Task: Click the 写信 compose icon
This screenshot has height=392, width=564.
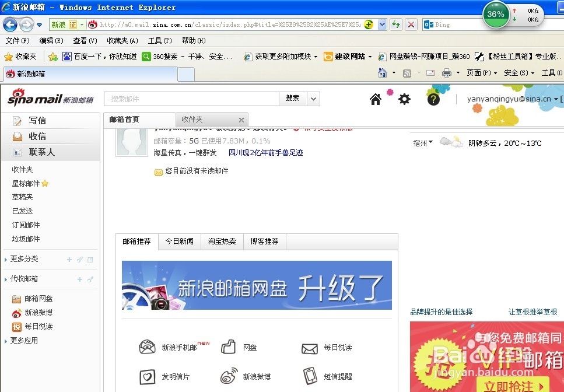Action: point(17,121)
